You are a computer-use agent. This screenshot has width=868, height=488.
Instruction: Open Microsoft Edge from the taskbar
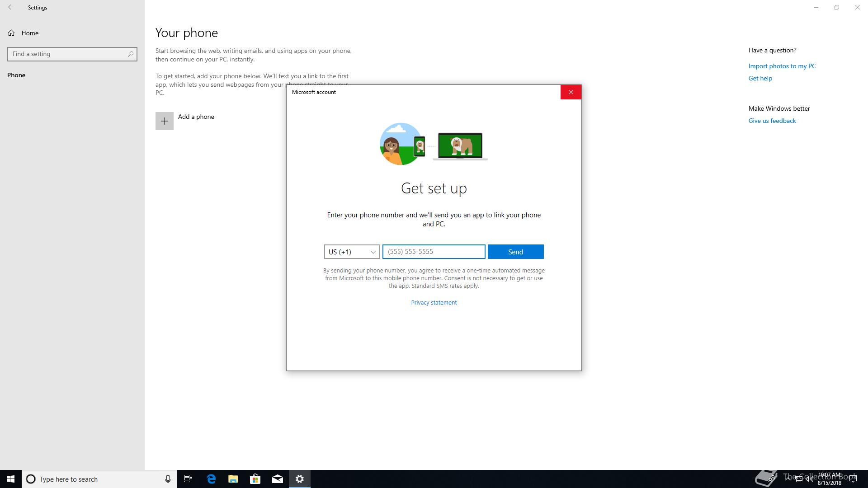pos(211,479)
